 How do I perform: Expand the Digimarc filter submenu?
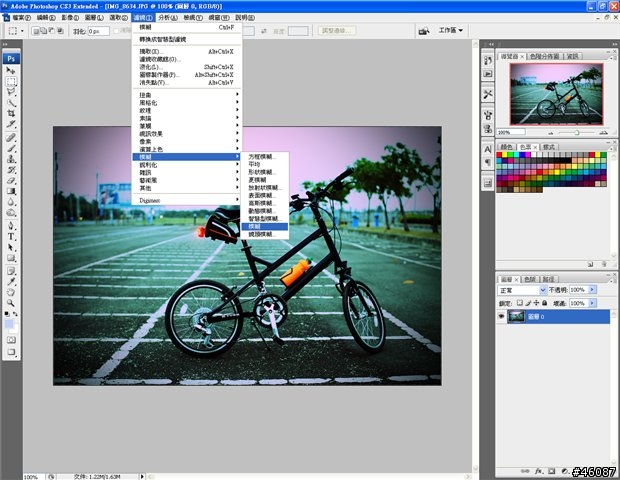click(187, 200)
